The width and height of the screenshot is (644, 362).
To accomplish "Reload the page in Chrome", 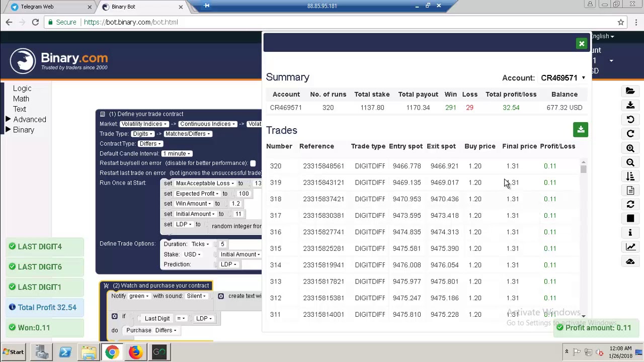I will click(35, 22).
